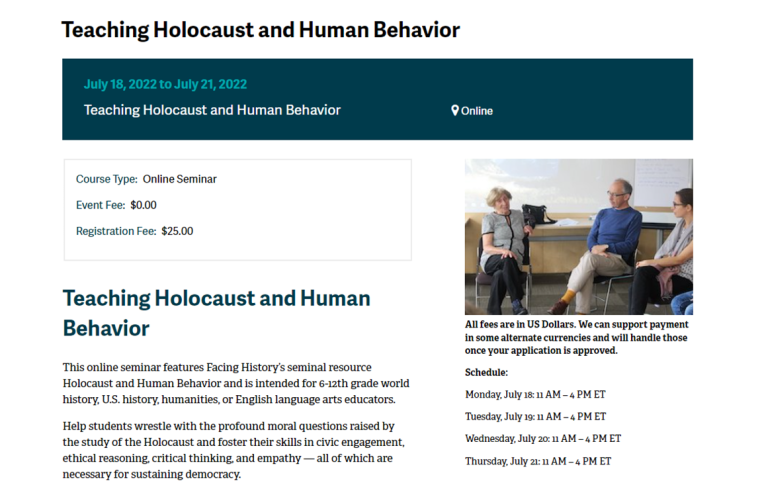The height and width of the screenshot is (487, 762).
Task: Select the Monday, July 18 schedule entry
Action: [x=536, y=394]
